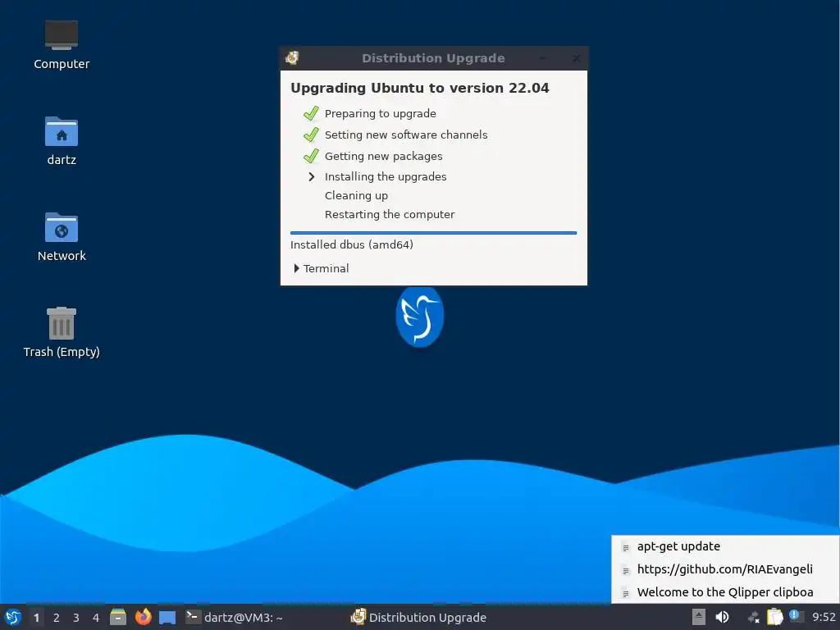Select the github.com/RIAEvangeli clipboard entry
The width and height of the screenshot is (840, 630).
(725, 569)
